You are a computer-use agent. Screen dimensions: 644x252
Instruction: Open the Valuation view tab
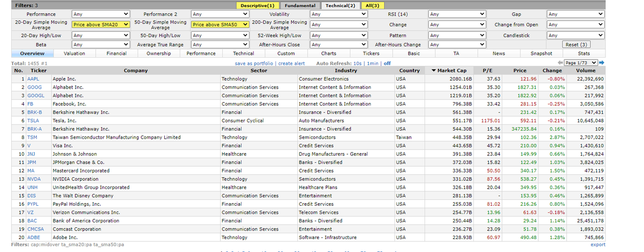pyautogui.click(x=74, y=54)
